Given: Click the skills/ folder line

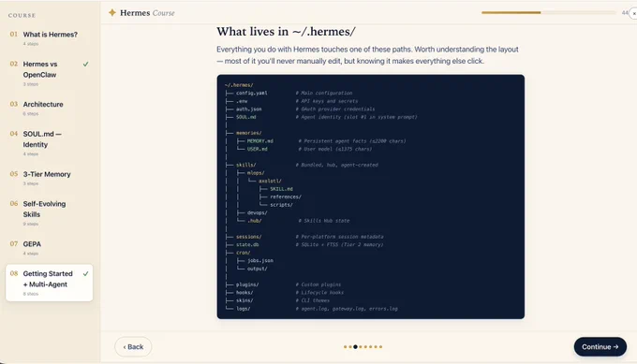Looking at the screenshot, I should [245, 166].
